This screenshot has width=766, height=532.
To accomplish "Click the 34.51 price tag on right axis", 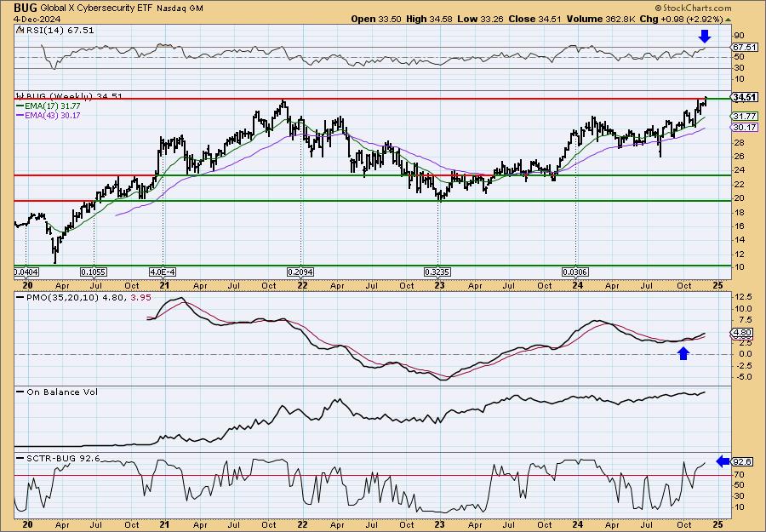I will tap(745, 98).
